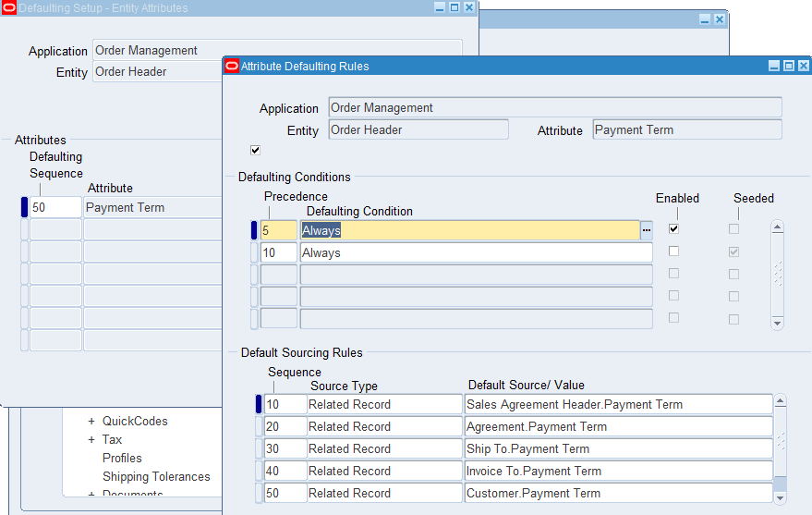Toggle Enabled checkbox in third empty condition row
Screen dimensions: 812x515
pyautogui.click(x=673, y=273)
